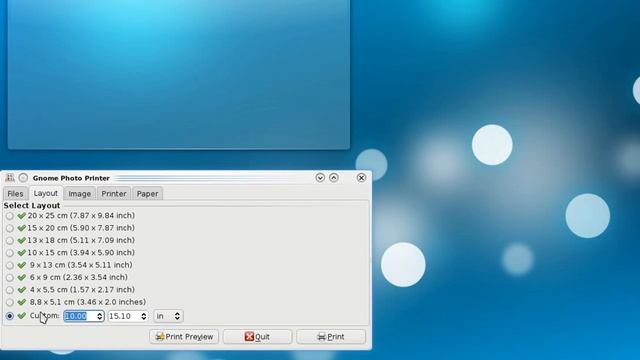The image size is (640, 360).
Task: Close the Gnome Photo Printer window
Action: (x=361, y=178)
